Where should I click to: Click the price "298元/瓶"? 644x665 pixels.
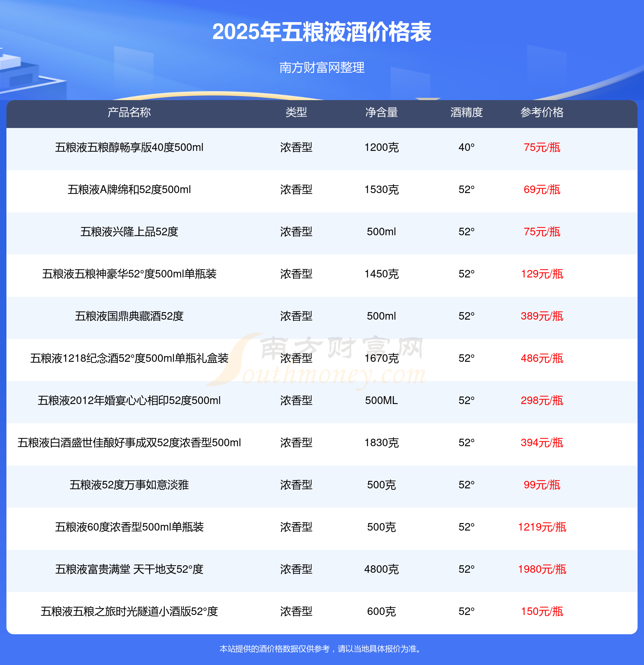[542, 400]
